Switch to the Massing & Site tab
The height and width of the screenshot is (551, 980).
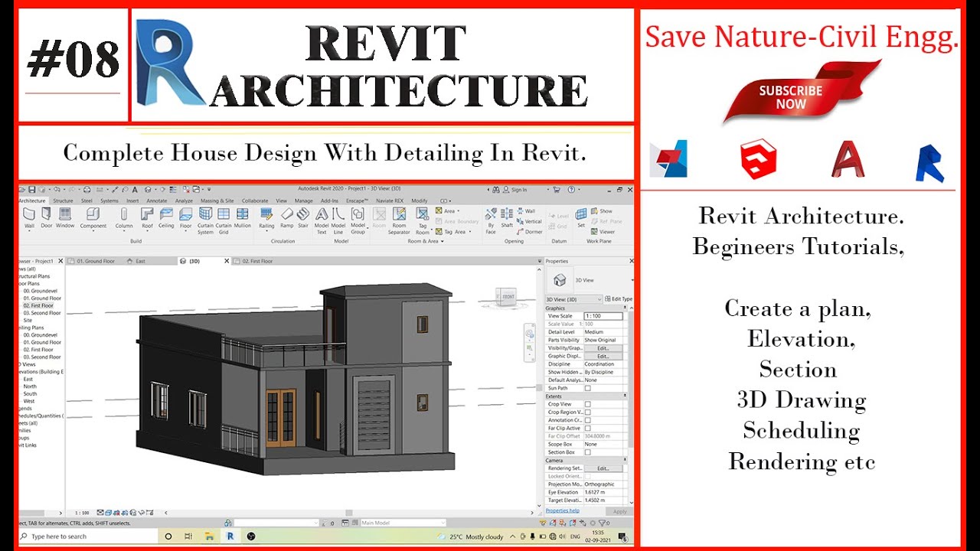pos(217,201)
